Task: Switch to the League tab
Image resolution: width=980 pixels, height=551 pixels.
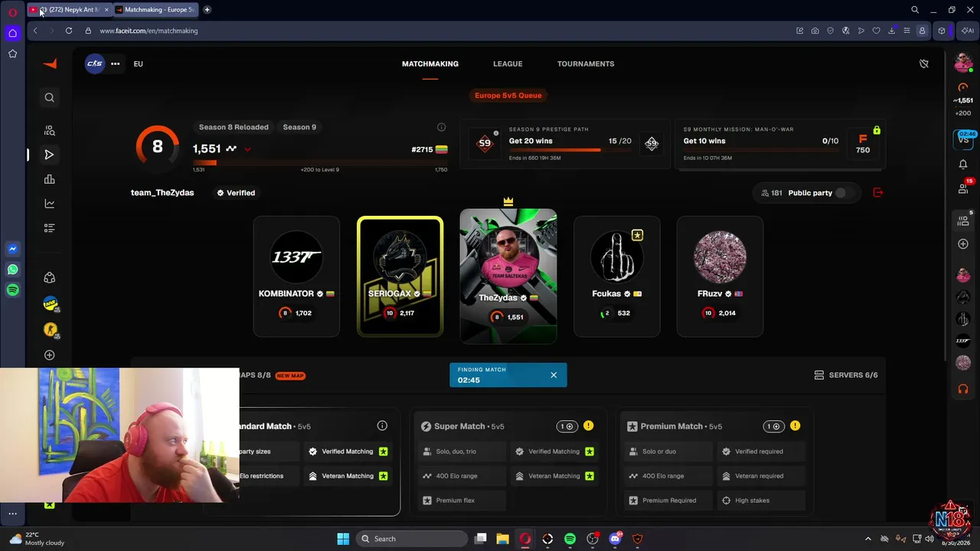Action: tap(508, 64)
